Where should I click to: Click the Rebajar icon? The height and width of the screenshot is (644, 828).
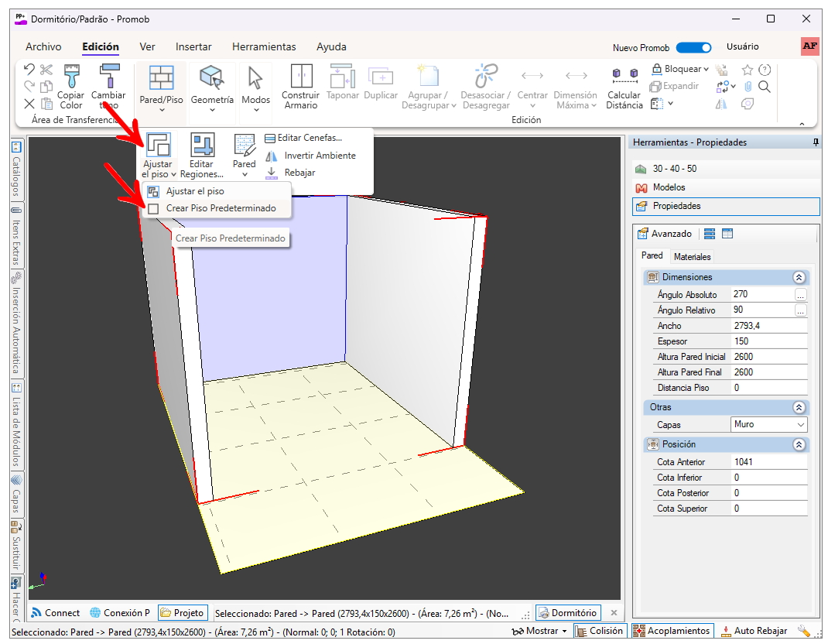tap(271, 173)
